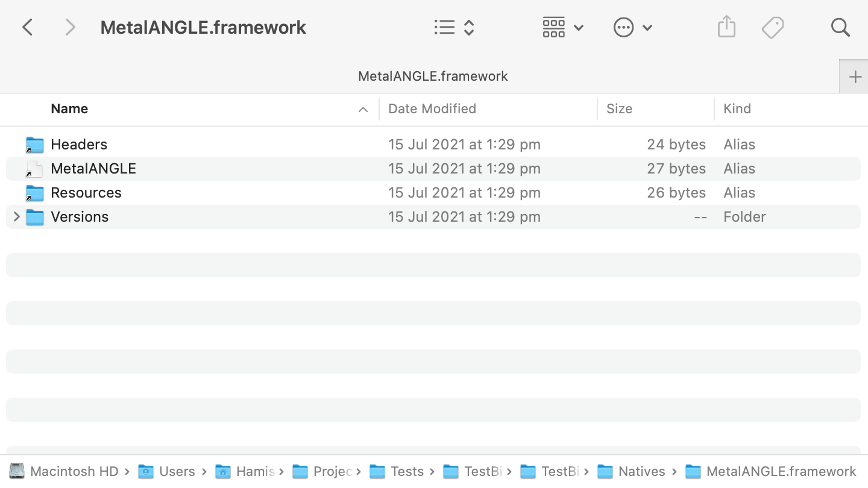Click the forward navigation arrow

click(69, 27)
